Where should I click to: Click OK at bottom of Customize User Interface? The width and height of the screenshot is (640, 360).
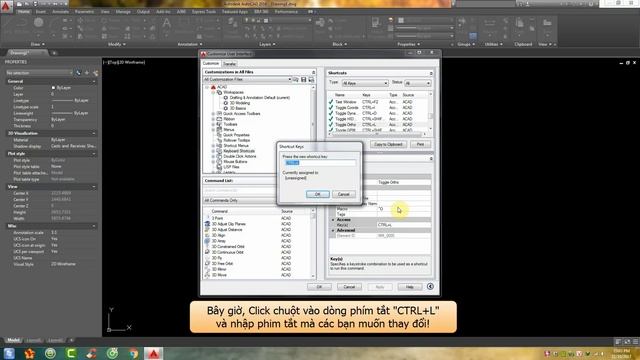click(319, 287)
